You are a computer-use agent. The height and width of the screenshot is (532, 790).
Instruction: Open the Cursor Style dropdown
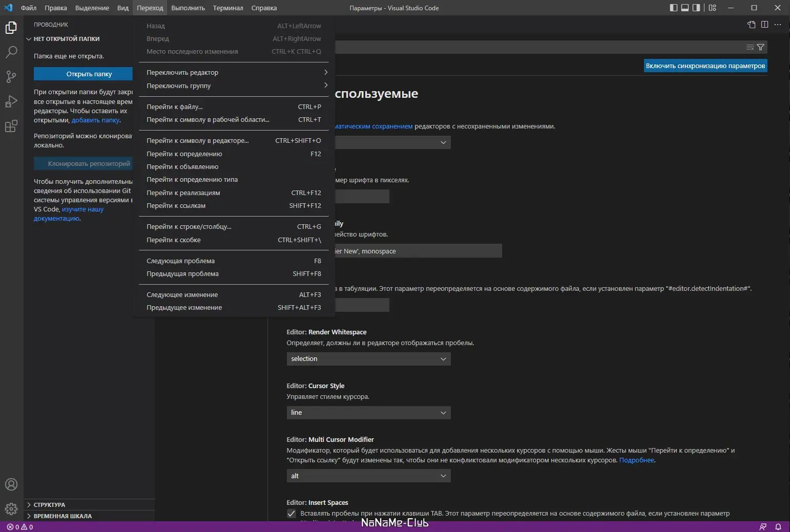[x=368, y=413]
